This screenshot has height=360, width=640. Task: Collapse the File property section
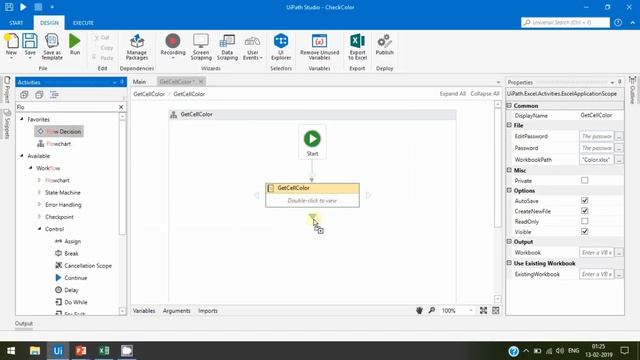(x=509, y=125)
